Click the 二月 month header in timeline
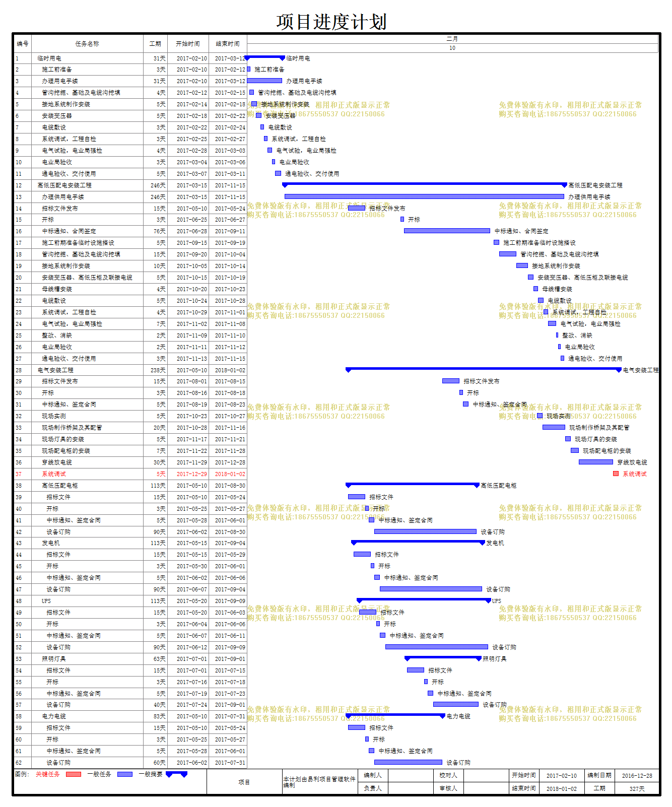 452,39
